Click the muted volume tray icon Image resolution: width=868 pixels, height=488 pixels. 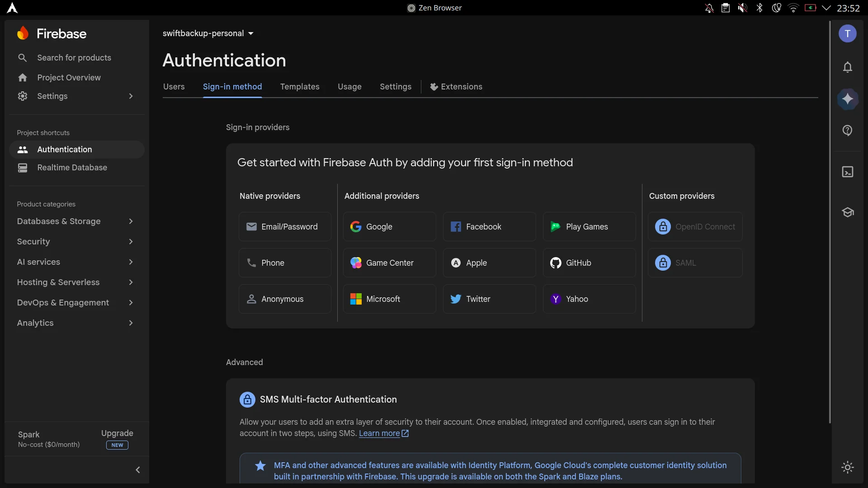tap(742, 8)
